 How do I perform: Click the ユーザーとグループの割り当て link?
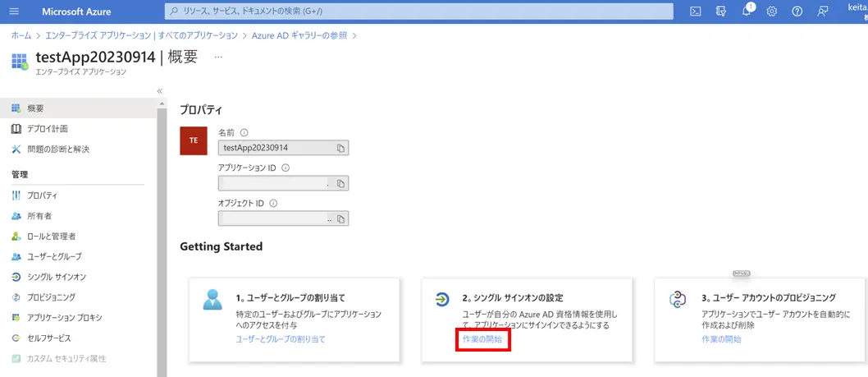[x=281, y=338]
